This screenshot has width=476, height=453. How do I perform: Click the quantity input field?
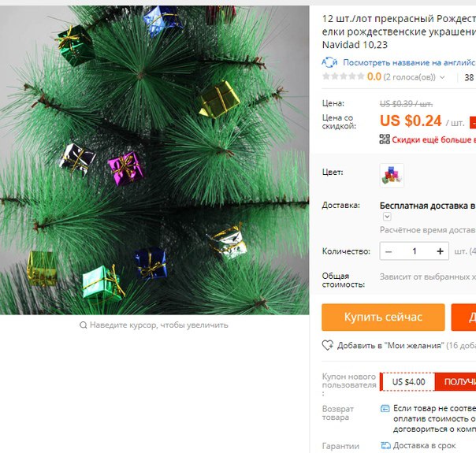pyautogui.click(x=415, y=251)
